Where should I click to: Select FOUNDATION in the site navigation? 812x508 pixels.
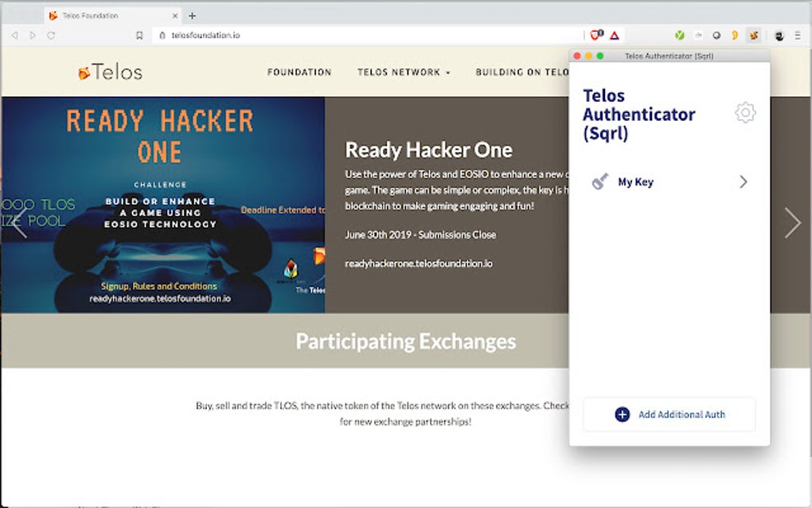point(299,72)
